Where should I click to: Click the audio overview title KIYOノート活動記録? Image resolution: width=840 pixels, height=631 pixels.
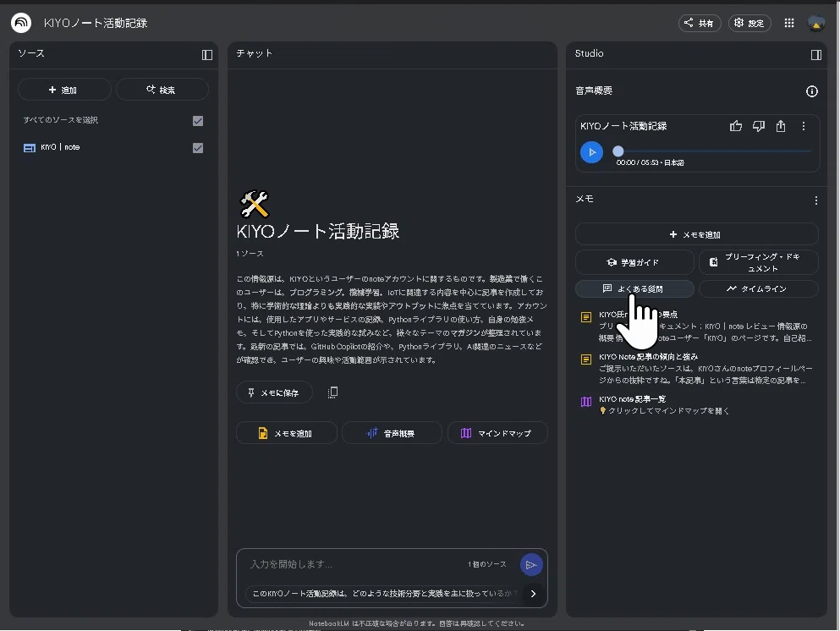tap(623, 126)
